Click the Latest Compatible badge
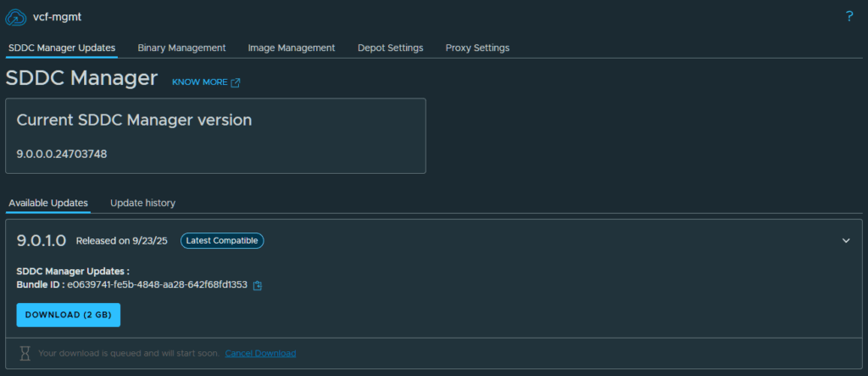Screen dimensions: 868x376 pyautogui.click(x=222, y=241)
